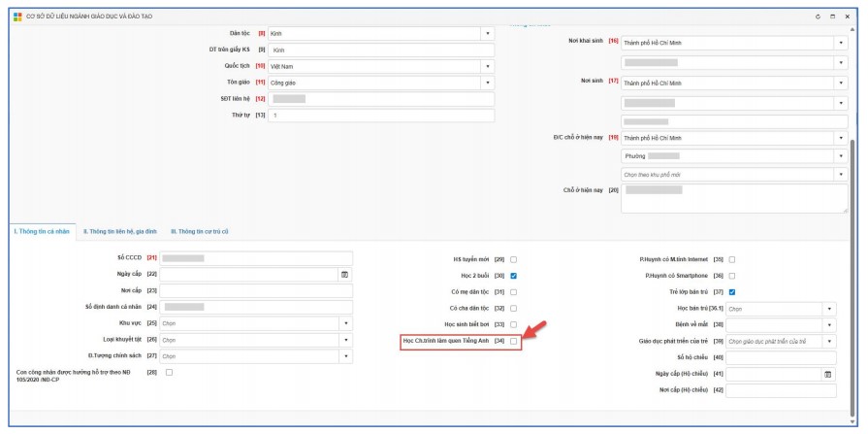Expand the Bệnh về mắt dropdown
This screenshot has height=434, width=868.
[x=829, y=325]
